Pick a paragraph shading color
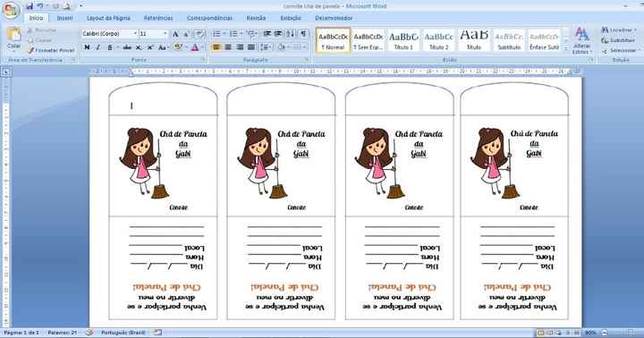Viewport: 644px width, 338px height. pos(282,47)
